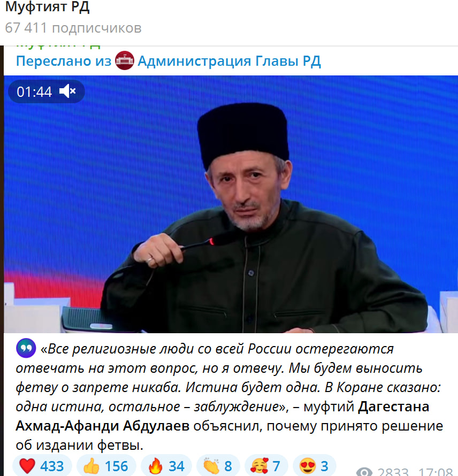
Task: Click the clapping hands reaction emoji
Action: 211,466
